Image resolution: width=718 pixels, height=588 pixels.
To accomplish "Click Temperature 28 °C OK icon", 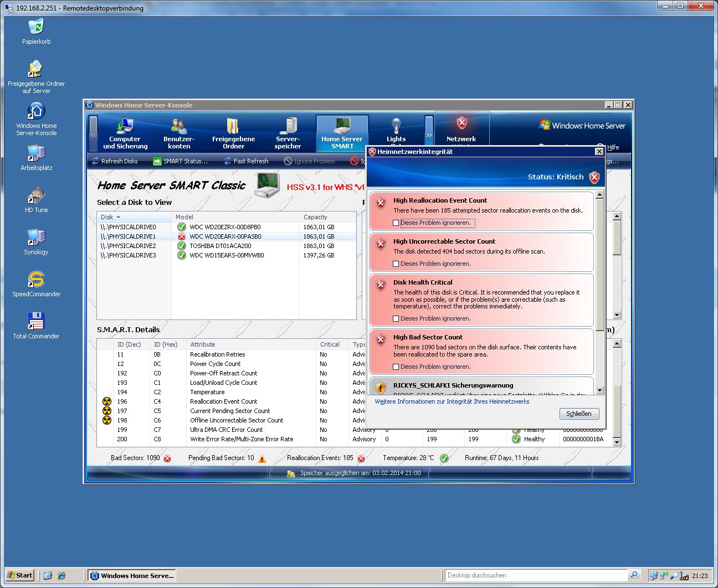I will (444, 458).
